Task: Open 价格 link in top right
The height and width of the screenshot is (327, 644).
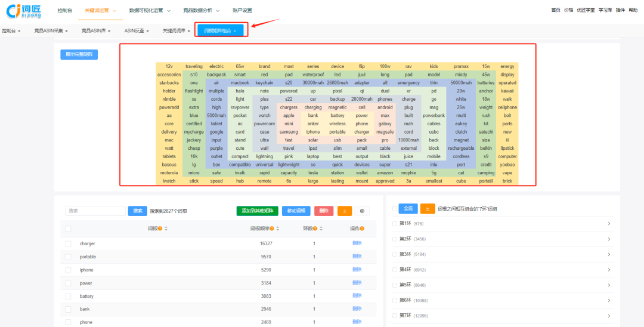Action: [x=568, y=10]
